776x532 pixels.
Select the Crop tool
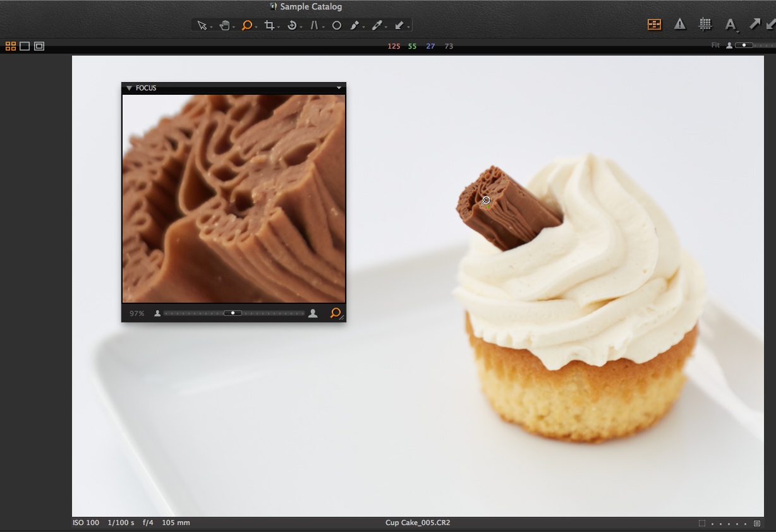click(x=269, y=25)
